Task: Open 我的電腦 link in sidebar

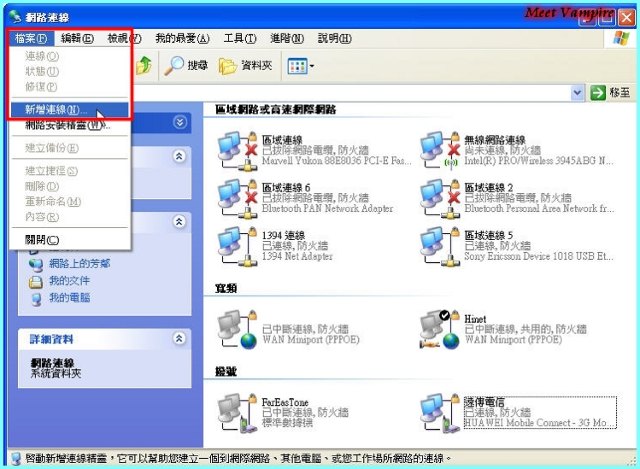Action: tap(69, 298)
